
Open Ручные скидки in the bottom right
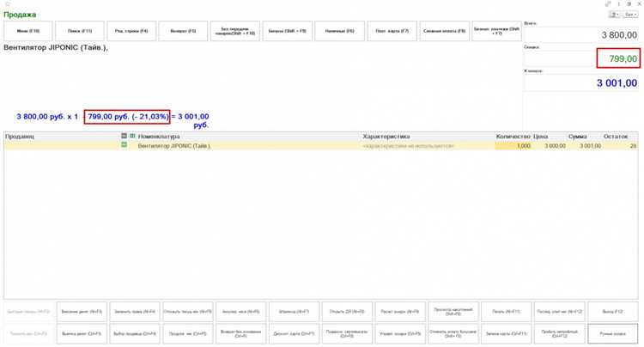coord(612,333)
